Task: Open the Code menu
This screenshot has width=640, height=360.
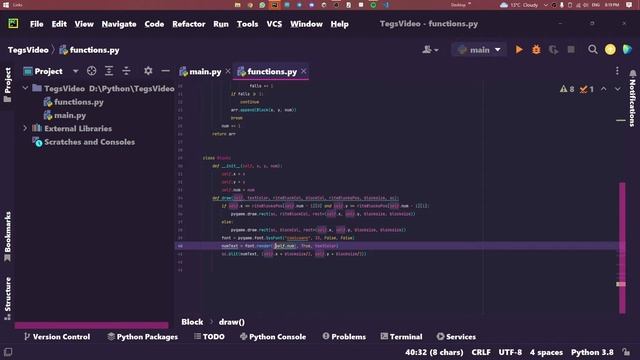Action: point(154,24)
